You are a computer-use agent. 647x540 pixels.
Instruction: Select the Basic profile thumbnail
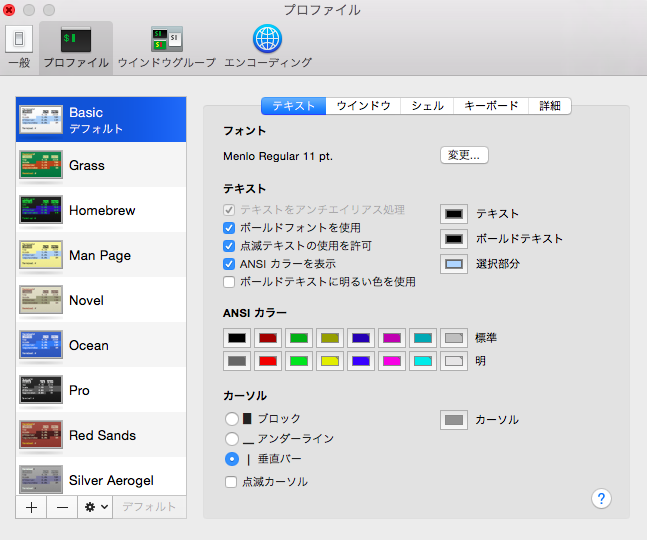coord(41,120)
